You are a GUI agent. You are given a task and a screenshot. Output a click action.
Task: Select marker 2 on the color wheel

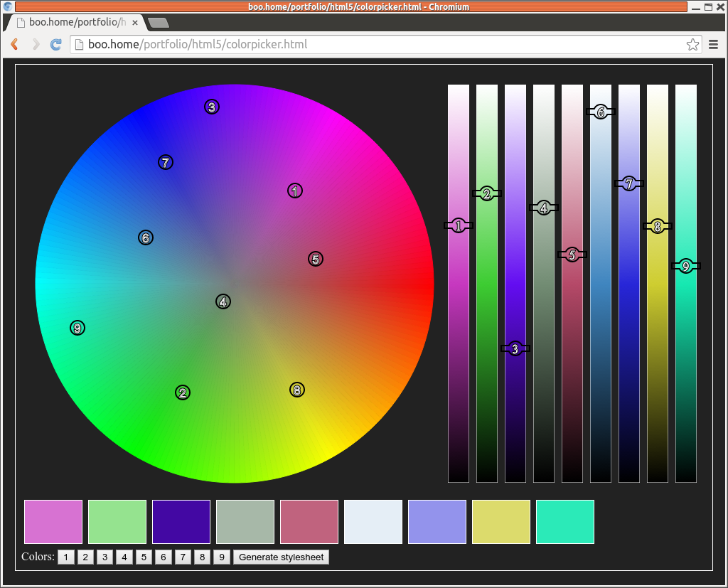click(183, 392)
